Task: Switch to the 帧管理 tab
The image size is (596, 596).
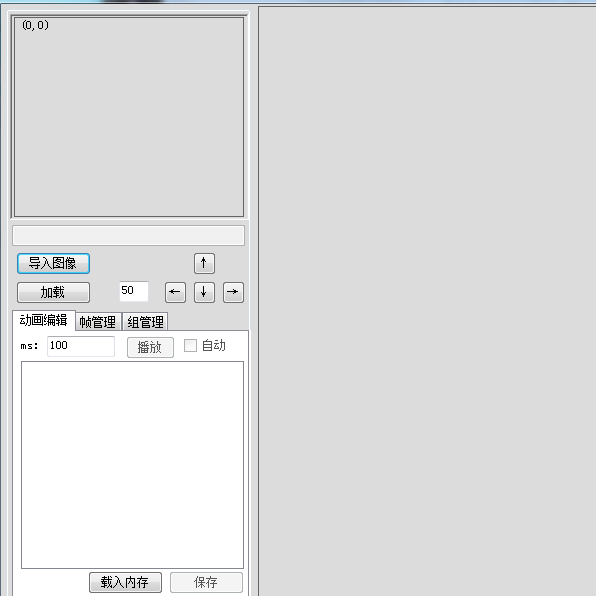Action: click(x=98, y=322)
